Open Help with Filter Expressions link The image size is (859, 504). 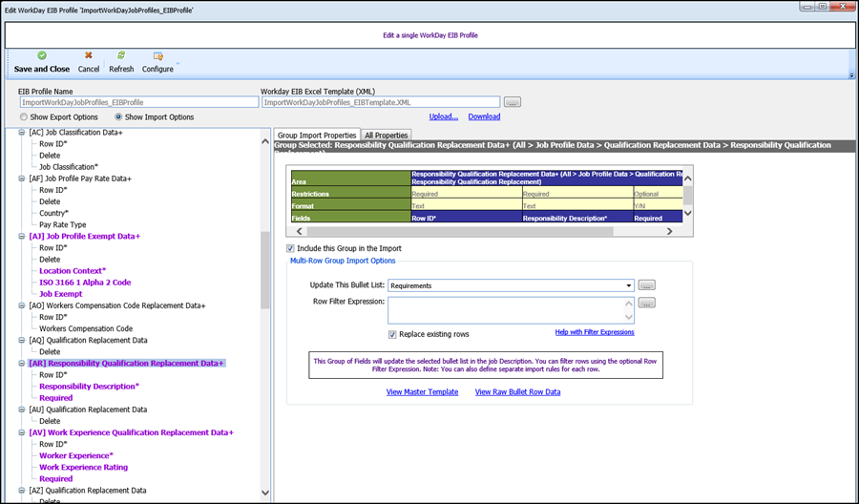[595, 332]
